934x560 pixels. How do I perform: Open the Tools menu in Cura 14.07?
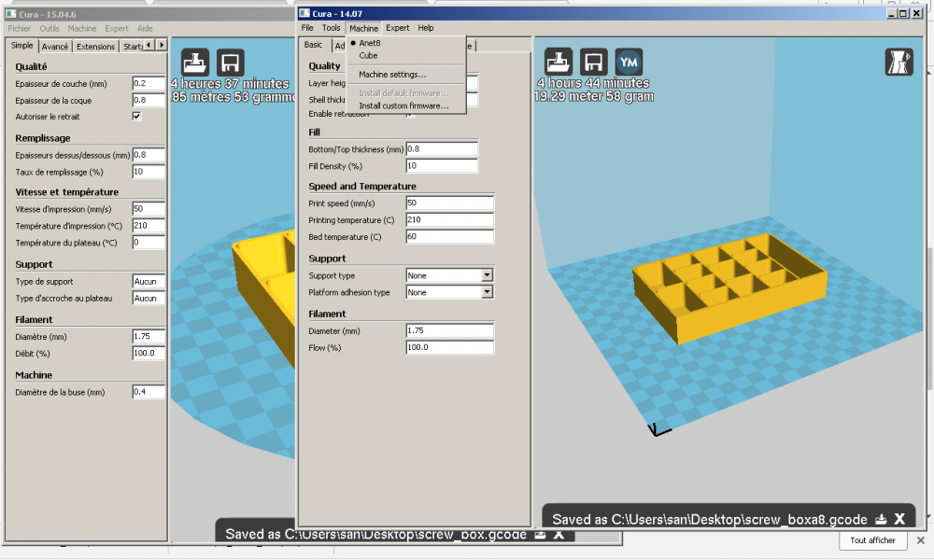coord(332,28)
